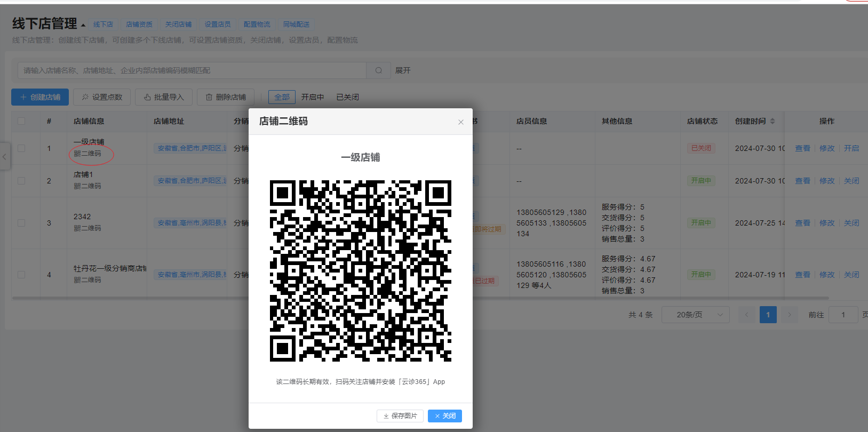Click 关闭 action for row 3 store 2342

click(851, 223)
